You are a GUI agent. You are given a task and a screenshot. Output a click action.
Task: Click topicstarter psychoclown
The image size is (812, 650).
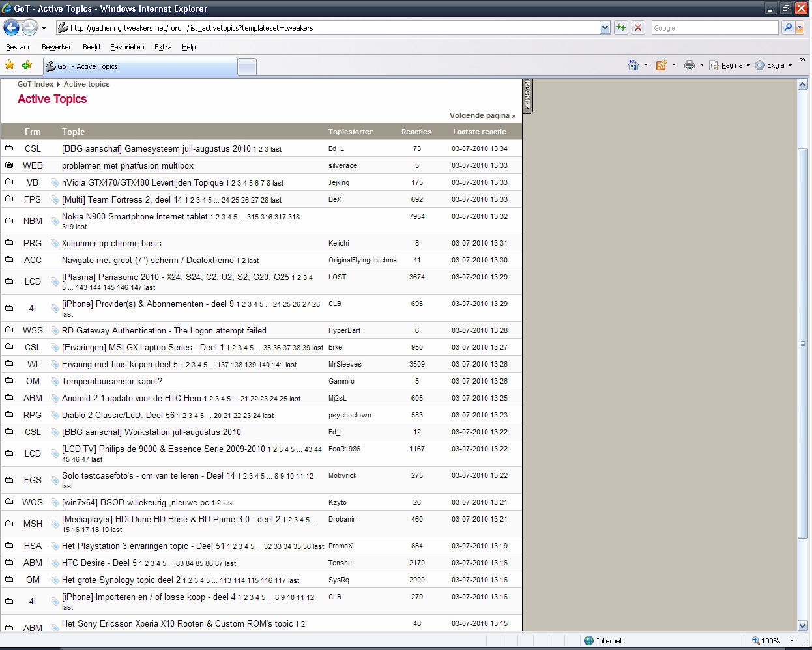(350, 415)
